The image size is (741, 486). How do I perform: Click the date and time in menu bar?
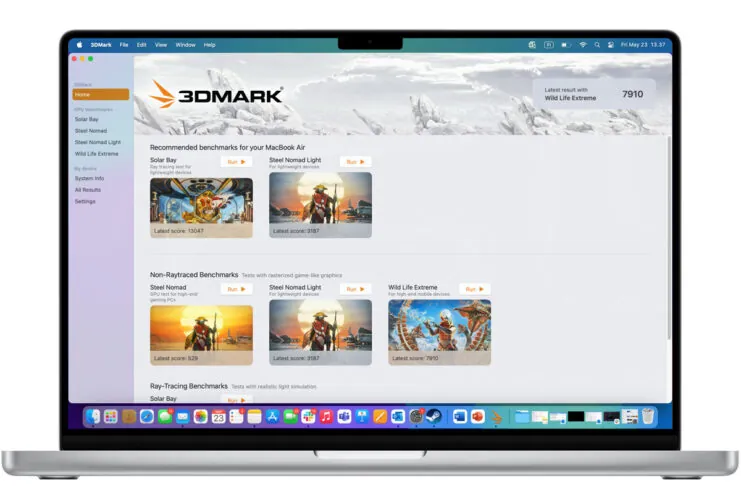point(643,44)
